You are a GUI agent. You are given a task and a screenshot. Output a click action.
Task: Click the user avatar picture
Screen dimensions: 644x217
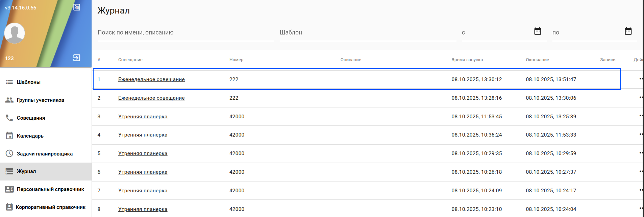(15, 33)
